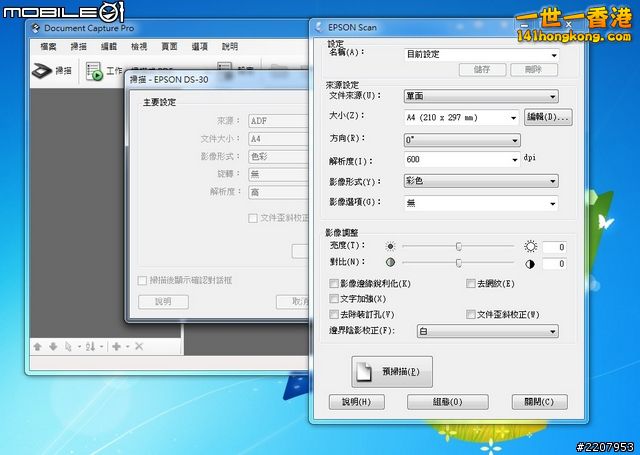Open the 文件來源 dropdown showing 單面

click(x=480, y=96)
